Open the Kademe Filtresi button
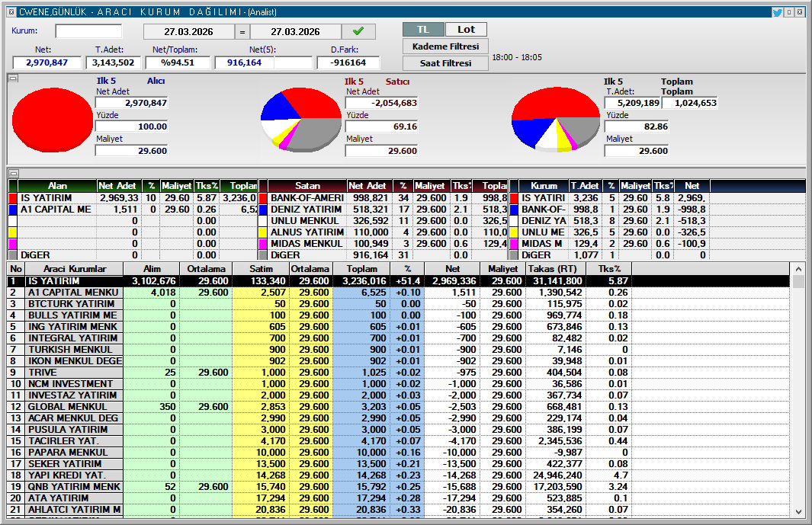This screenshot has width=812, height=525. (445, 46)
